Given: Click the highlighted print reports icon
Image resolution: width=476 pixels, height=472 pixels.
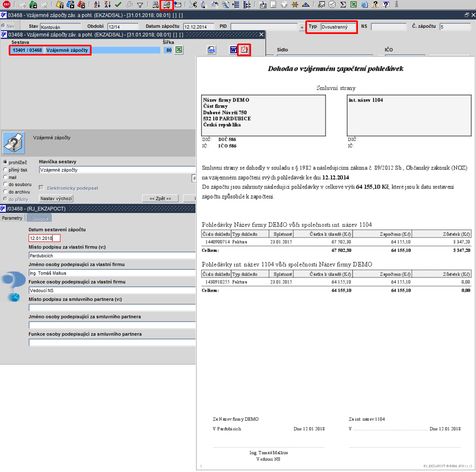Looking at the screenshot, I should [167, 5].
